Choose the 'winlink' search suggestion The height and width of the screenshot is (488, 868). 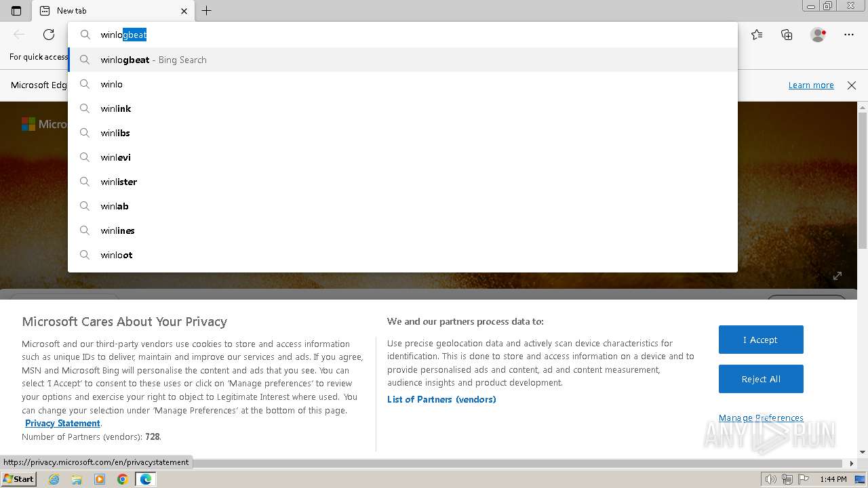403,108
